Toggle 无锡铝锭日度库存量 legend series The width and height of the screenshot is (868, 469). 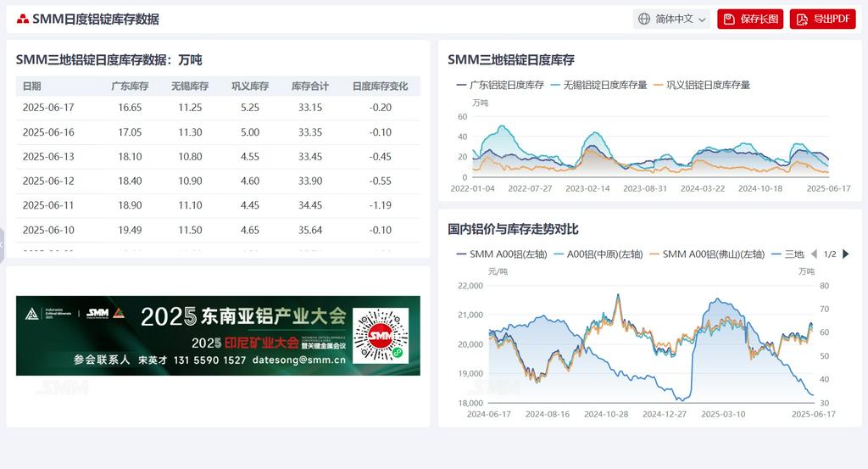[598, 85]
